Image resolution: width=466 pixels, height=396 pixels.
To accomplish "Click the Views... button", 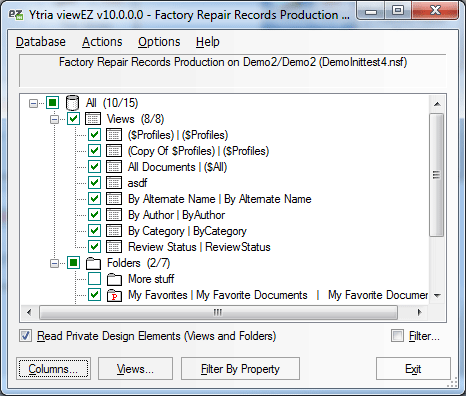I will [x=135, y=369].
